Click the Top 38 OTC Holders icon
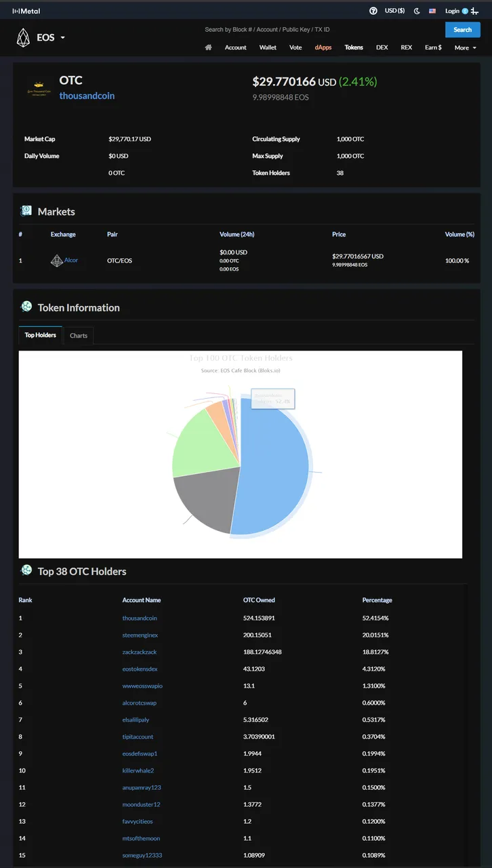Viewport: 492px width, 868px height. coord(26,570)
